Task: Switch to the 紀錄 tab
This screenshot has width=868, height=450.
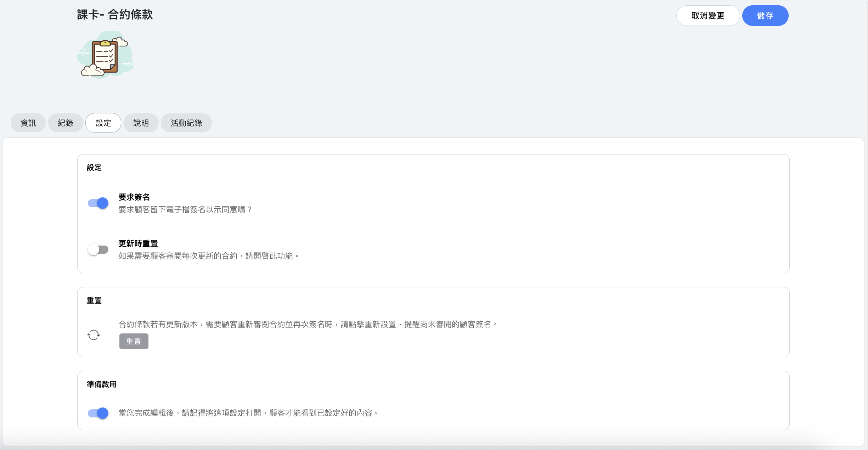Action: coord(66,123)
